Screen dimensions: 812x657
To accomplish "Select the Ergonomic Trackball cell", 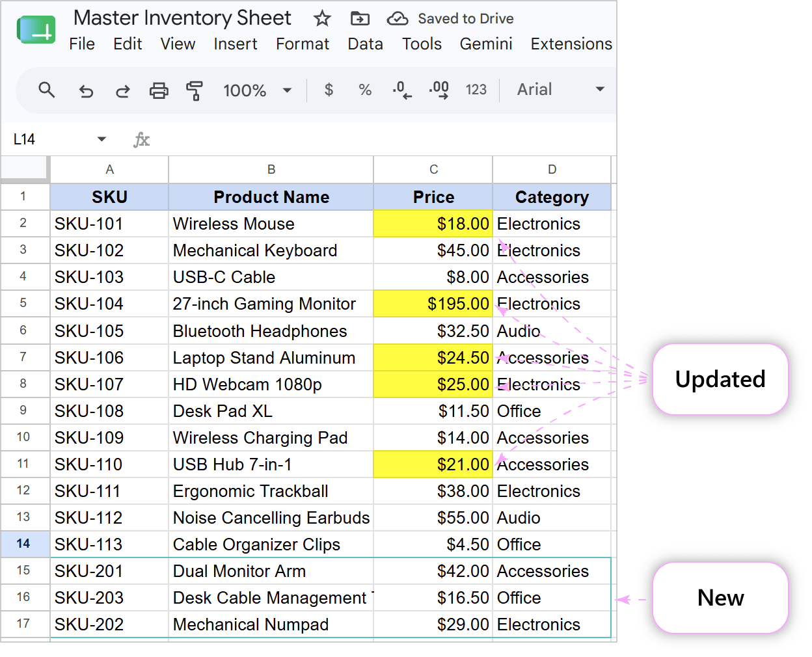I will pos(271,491).
